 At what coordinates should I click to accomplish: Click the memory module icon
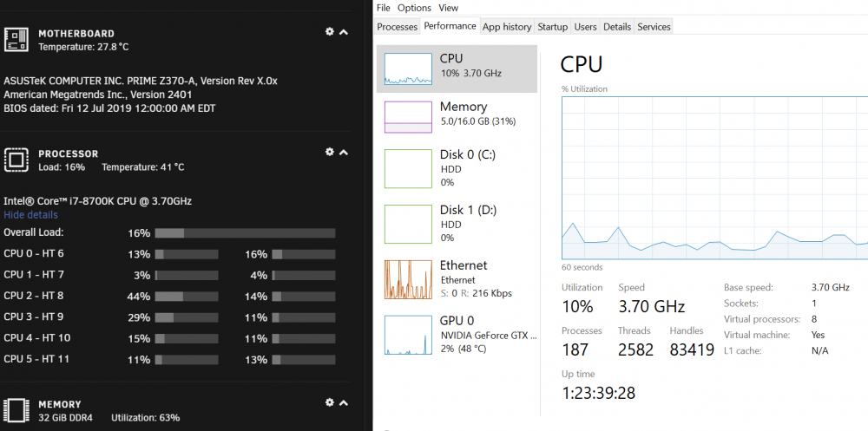16,410
